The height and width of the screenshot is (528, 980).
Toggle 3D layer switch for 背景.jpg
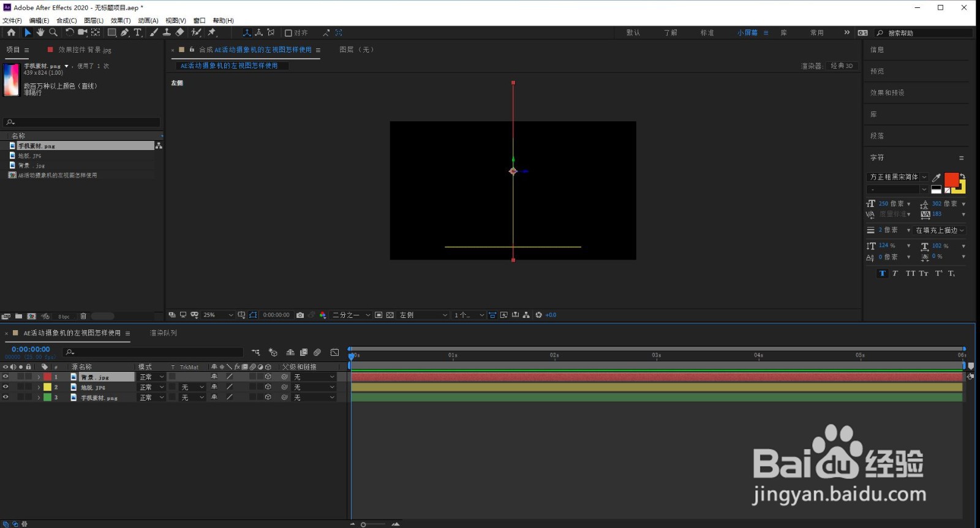(268, 377)
